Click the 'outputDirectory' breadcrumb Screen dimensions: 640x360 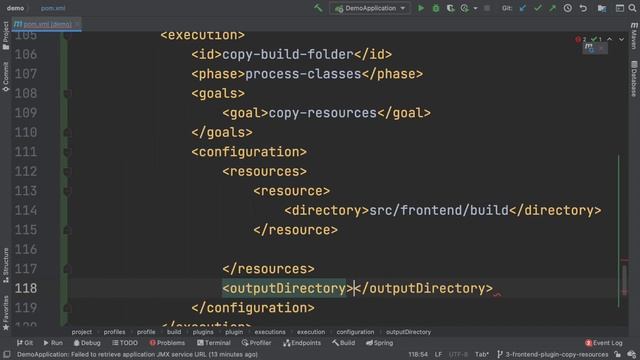[x=408, y=332]
